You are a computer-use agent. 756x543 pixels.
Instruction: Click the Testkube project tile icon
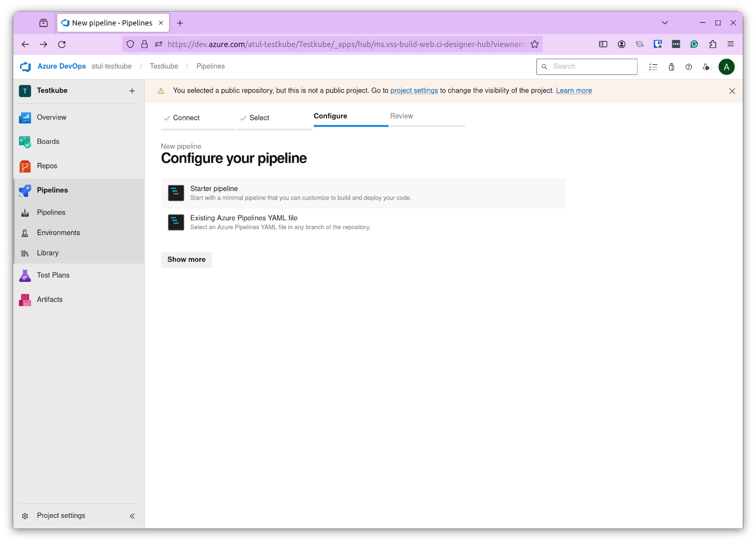(x=25, y=91)
